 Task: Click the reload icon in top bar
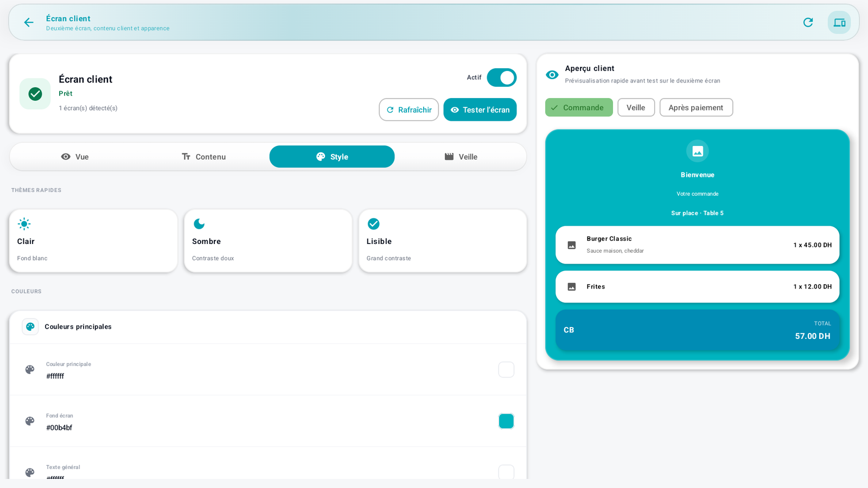coord(808,22)
